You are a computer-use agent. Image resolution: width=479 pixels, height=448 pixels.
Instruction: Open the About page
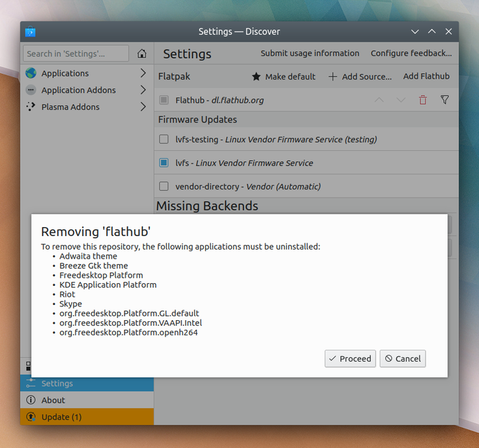tap(87, 399)
